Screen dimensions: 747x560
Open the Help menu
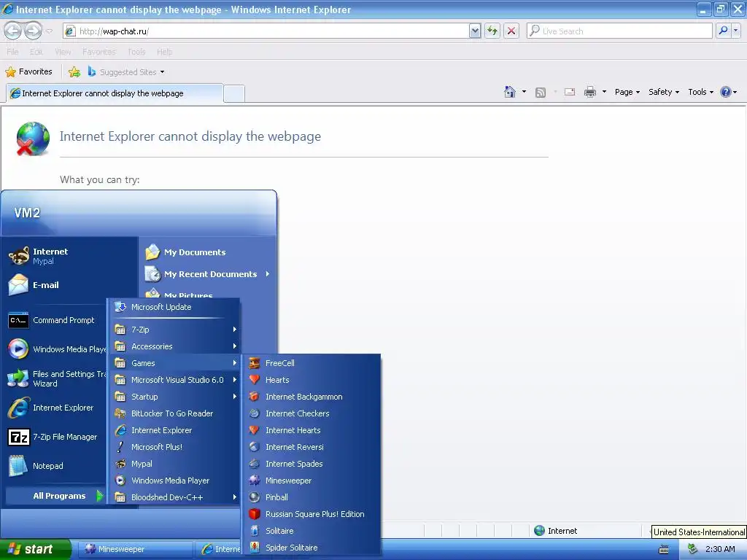tap(164, 52)
